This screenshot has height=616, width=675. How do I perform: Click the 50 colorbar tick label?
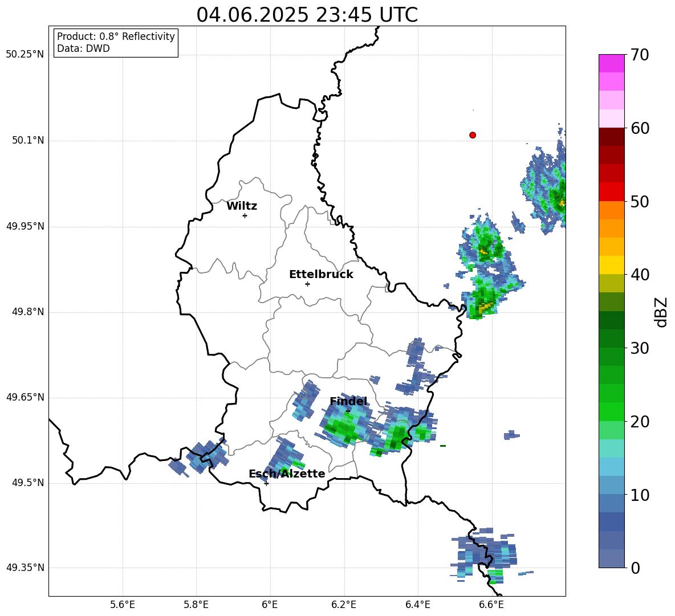click(640, 201)
